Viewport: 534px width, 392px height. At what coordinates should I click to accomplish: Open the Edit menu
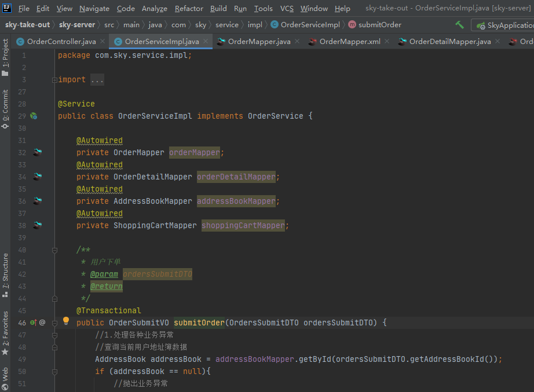point(43,9)
